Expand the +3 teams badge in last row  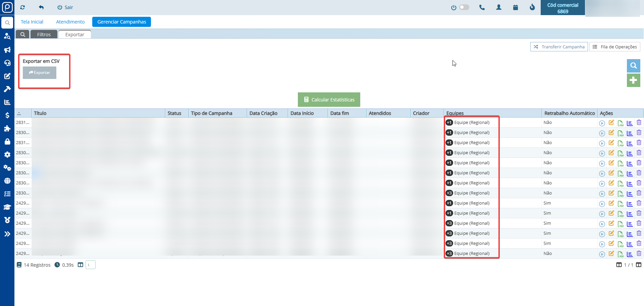click(449, 254)
